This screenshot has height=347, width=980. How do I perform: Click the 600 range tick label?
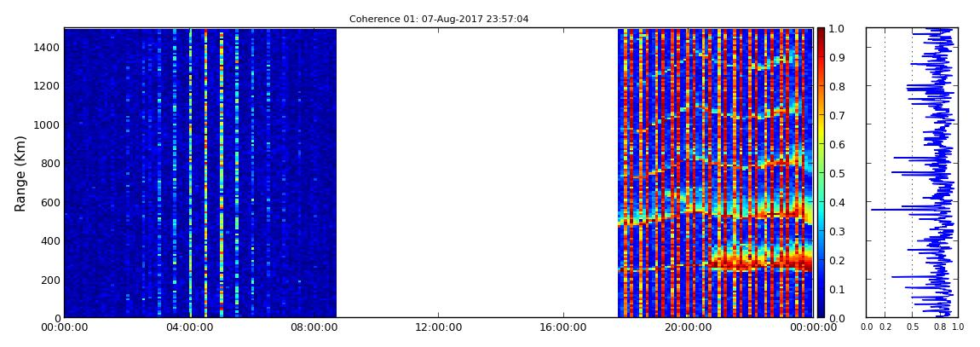(x=51, y=202)
